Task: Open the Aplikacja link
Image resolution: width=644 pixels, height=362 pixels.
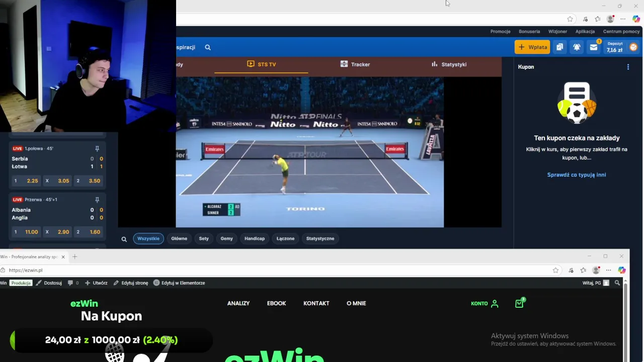Action: click(x=585, y=31)
